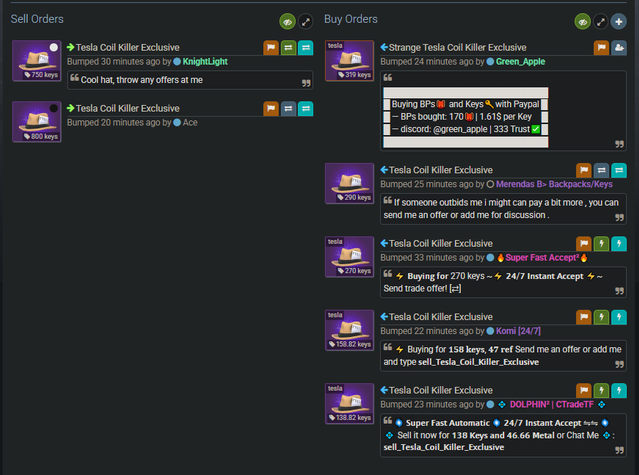This screenshot has height=475, width=639.
Task: Select the 138.82 keys hat thumbnail
Action: (349, 403)
